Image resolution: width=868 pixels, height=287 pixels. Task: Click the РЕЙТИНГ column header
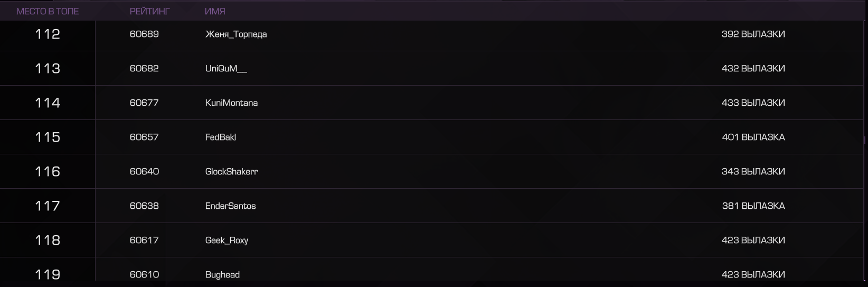pos(150,11)
